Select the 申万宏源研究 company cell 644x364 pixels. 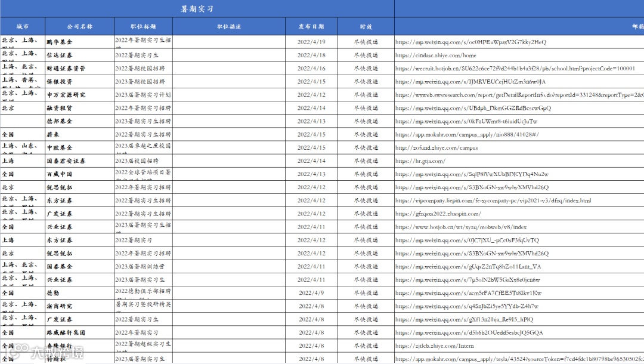point(80,95)
